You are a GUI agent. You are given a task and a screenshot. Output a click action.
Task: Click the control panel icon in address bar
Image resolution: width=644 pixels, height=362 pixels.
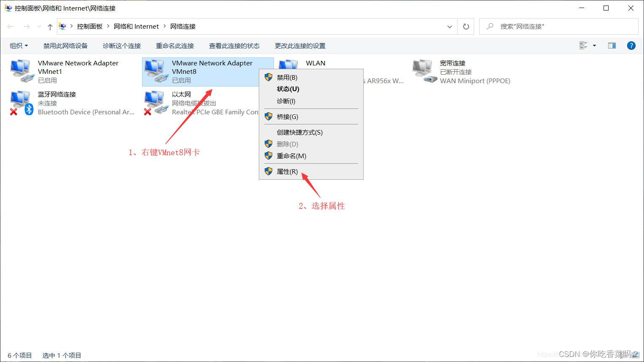62,26
